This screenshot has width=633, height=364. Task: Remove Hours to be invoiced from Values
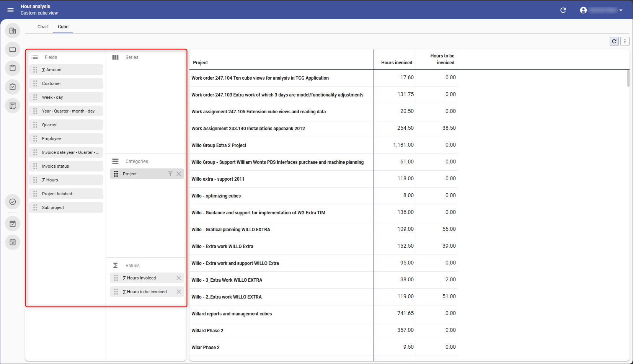[179, 292]
